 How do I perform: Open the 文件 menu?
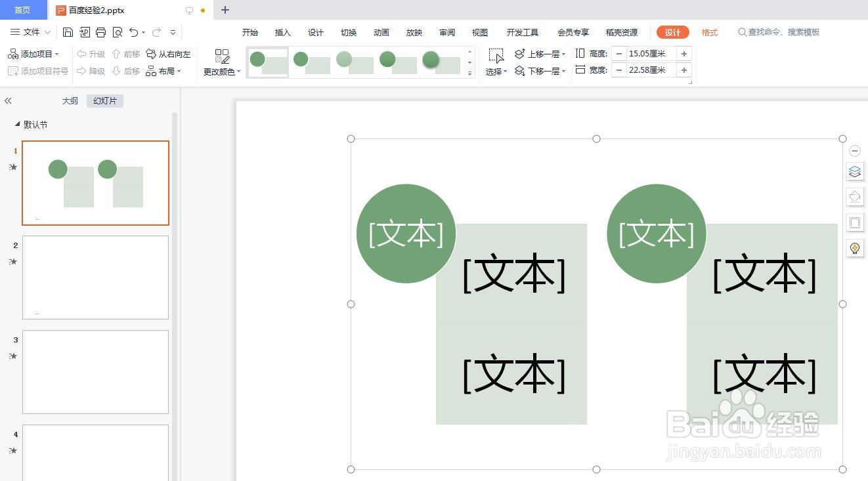(31, 32)
